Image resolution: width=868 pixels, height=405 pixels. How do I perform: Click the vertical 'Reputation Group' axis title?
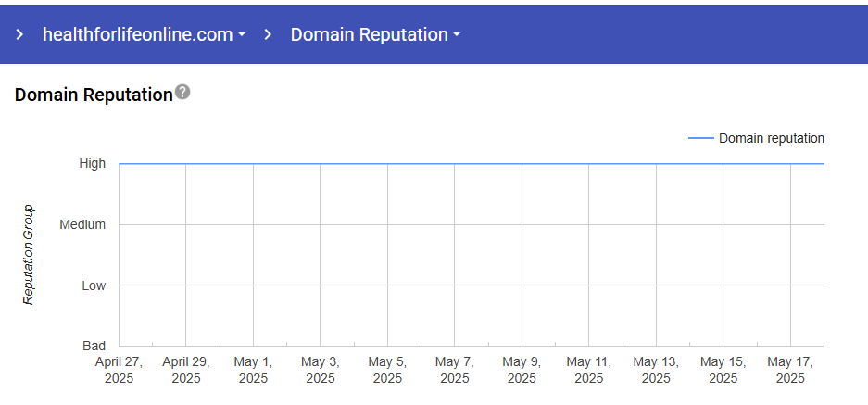29,254
